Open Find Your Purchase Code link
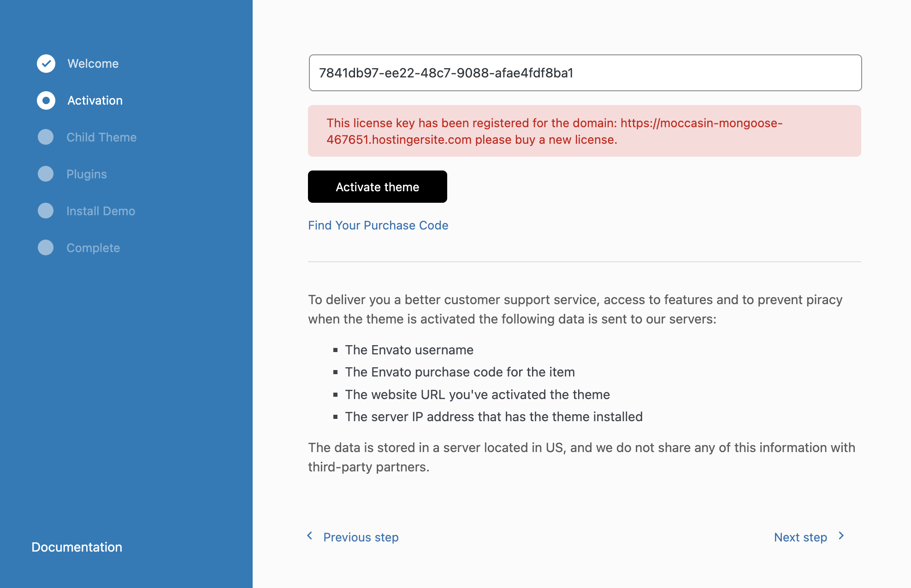Image resolution: width=911 pixels, height=588 pixels. click(378, 225)
